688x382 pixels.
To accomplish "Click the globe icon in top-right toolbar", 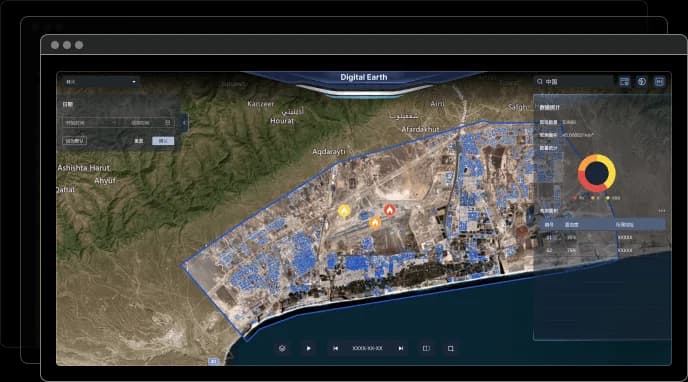I will click(x=642, y=82).
